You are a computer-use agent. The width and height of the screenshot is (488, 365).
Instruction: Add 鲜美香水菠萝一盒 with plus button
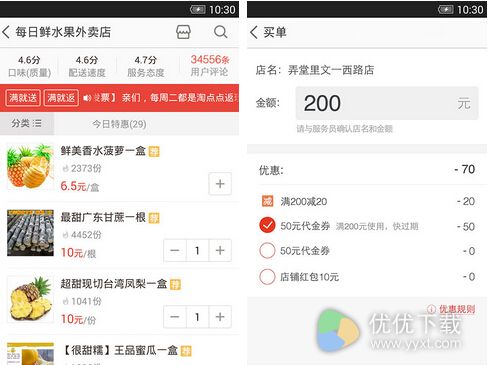[220, 184]
